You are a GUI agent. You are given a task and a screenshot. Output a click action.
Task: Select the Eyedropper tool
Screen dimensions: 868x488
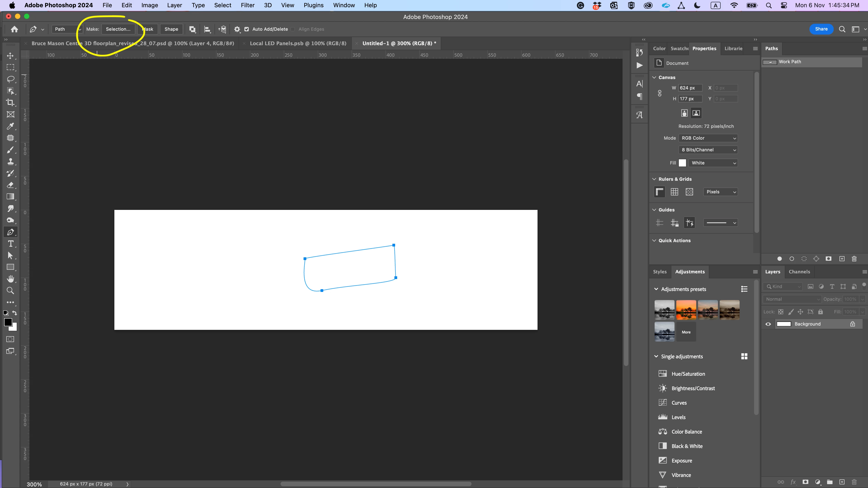click(10, 126)
